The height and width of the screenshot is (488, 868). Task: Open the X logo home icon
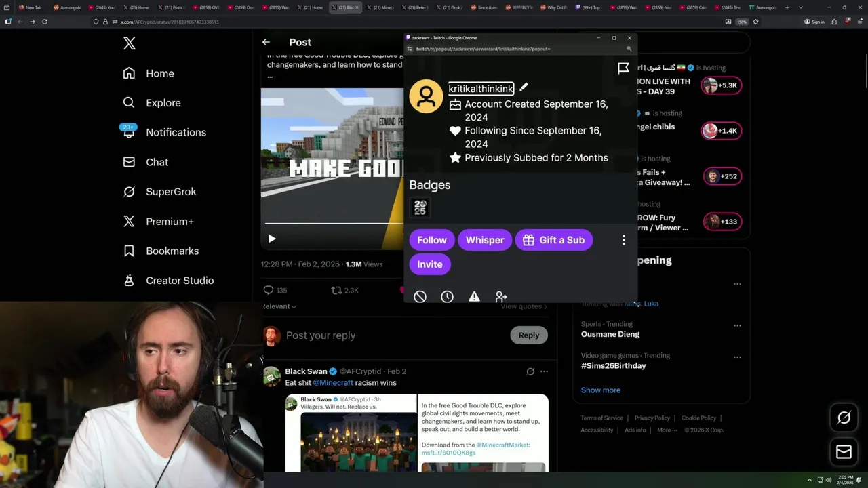[130, 44]
